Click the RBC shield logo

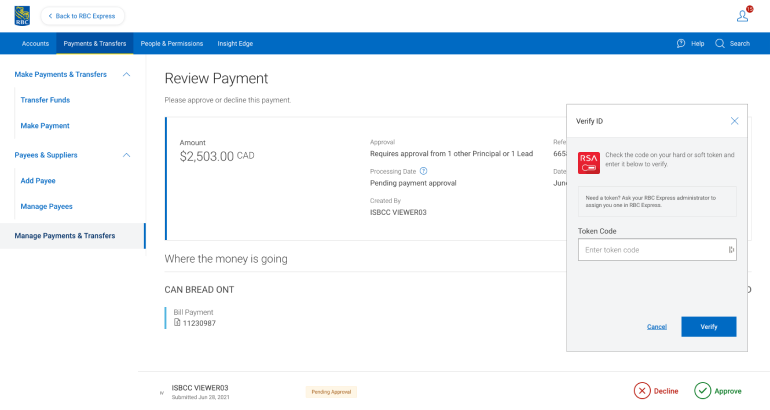(x=22, y=16)
